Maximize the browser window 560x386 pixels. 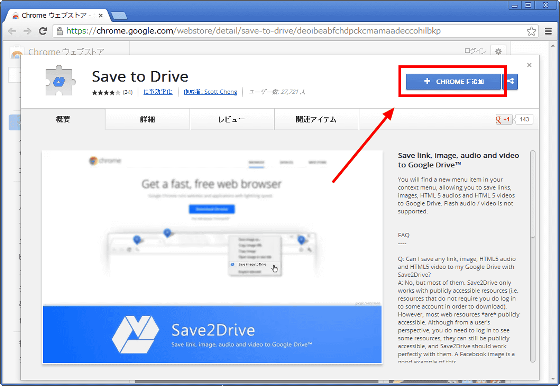[529, 5]
